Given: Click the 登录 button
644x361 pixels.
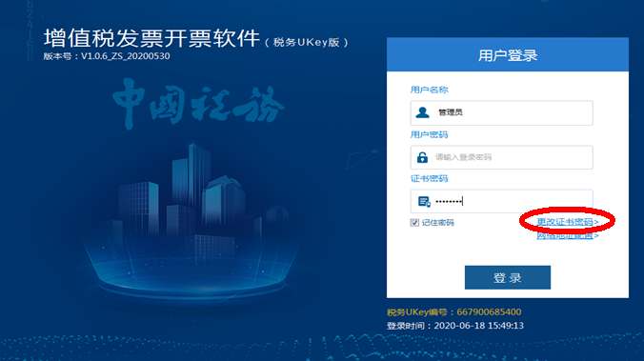Looking at the screenshot, I should [508, 277].
